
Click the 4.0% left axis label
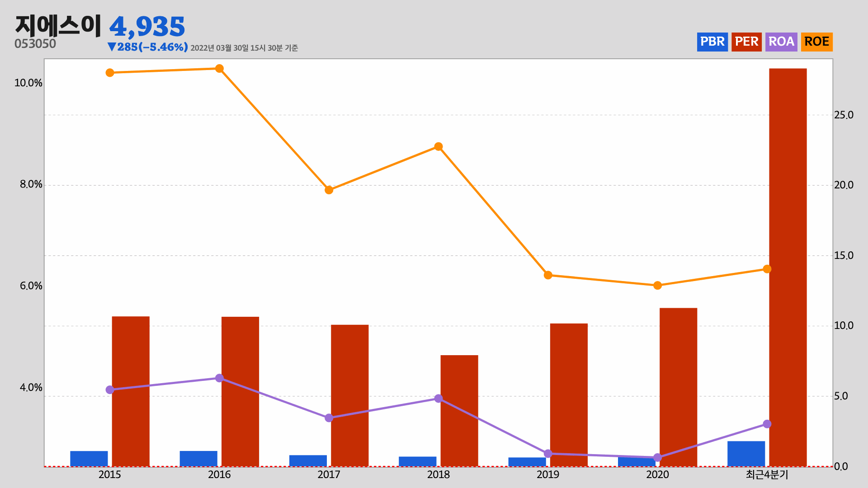coord(31,388)
